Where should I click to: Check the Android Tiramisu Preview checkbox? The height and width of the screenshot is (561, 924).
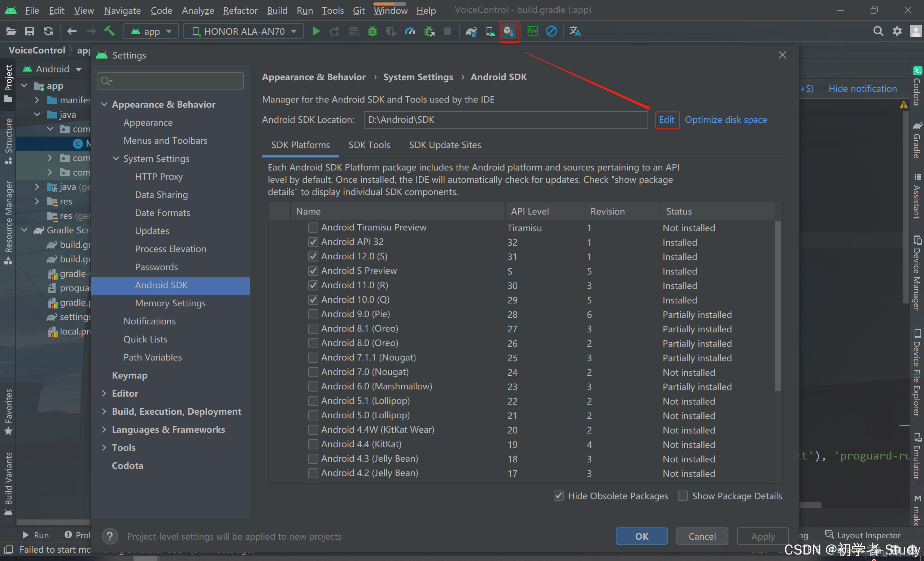[313, 228]
